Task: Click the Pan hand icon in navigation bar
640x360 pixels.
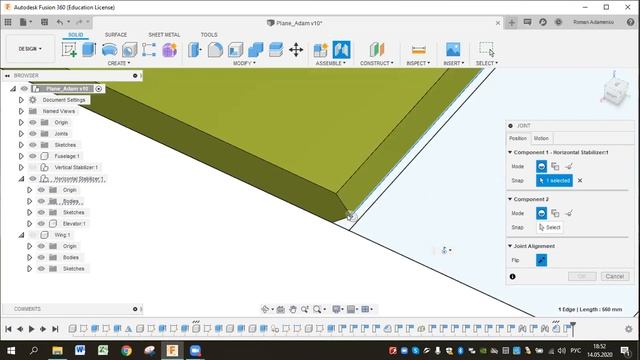Action: pyautogui.click(x=293, y=309)
